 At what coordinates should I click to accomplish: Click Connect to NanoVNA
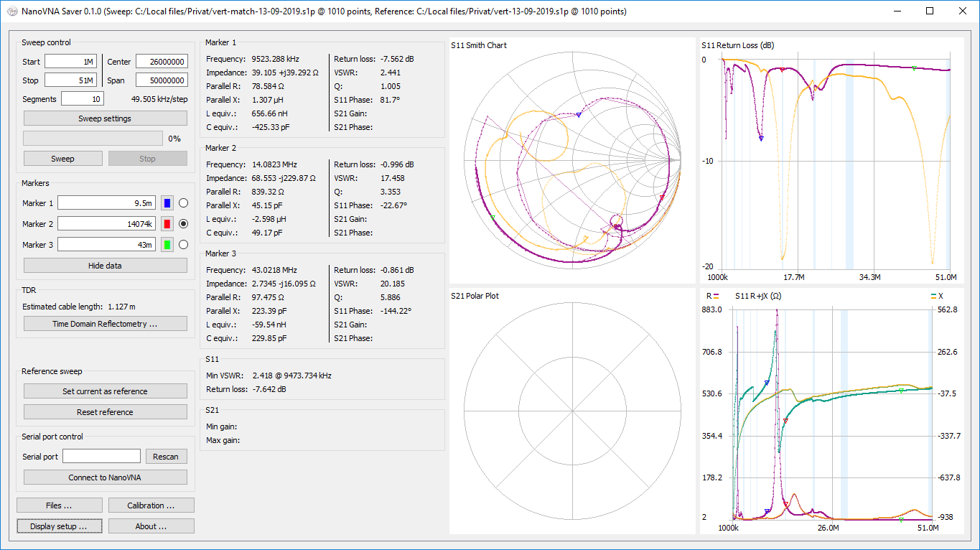(x=105, y=477)
